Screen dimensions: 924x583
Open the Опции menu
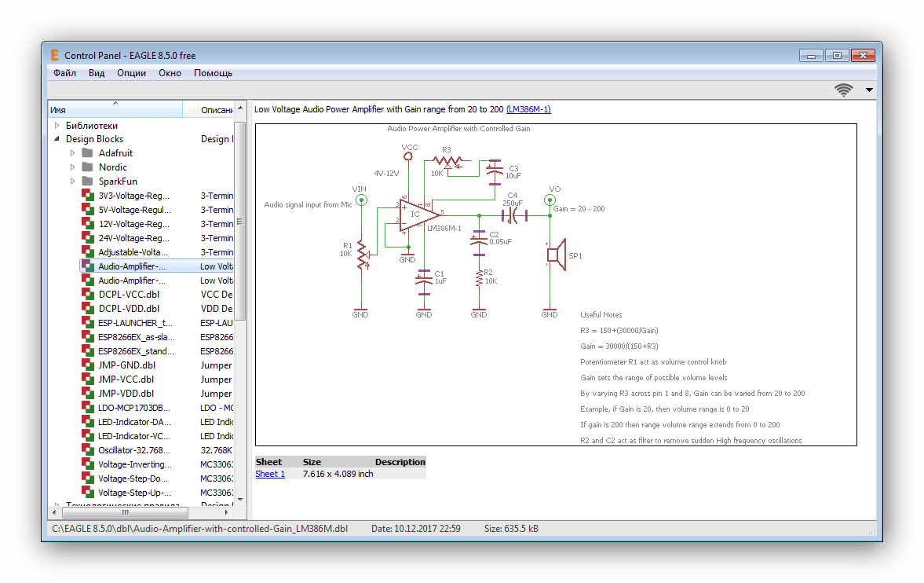point(131,73)
